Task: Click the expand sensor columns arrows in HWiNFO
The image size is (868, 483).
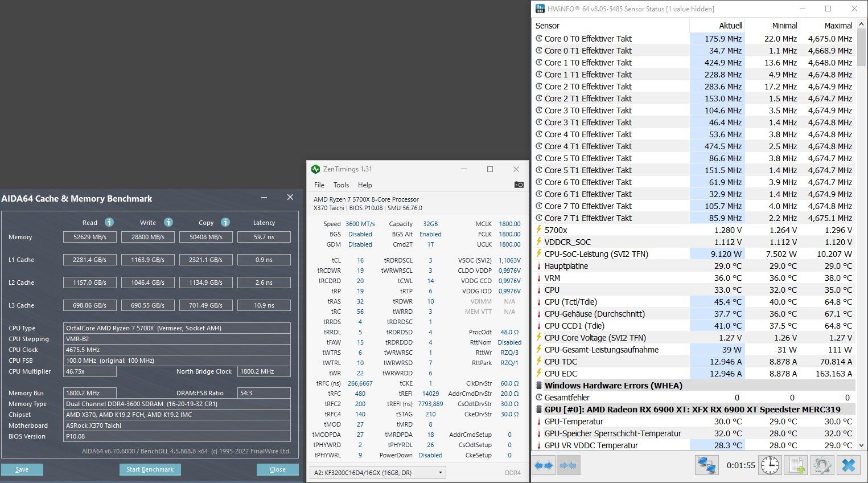Action: click(x=544, y=465)
